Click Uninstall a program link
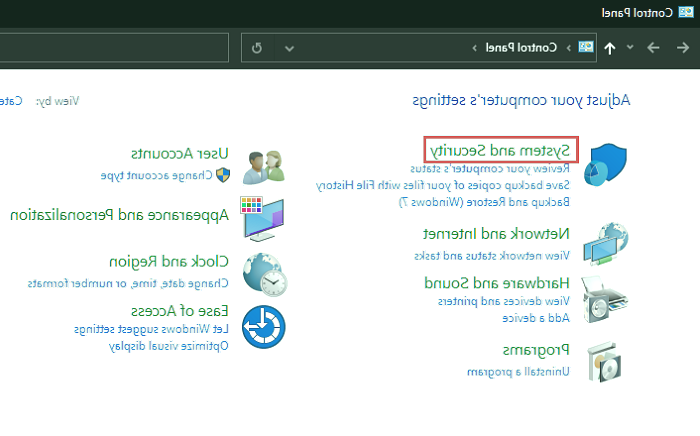The width and height of the screenshot is (700, 436). click(518, 371)
